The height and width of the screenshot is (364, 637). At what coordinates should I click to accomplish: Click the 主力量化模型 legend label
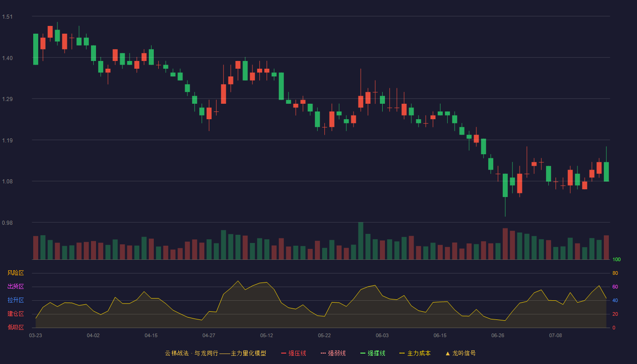click(248, 353)
